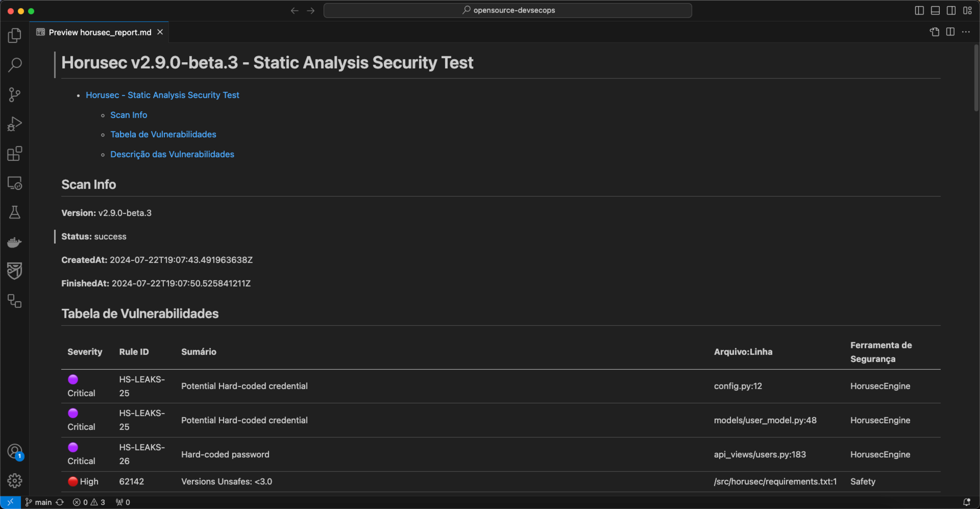980x509 pixels.
Task: Synchronize changes via the status bar sync icon
Action: [60, 502]
